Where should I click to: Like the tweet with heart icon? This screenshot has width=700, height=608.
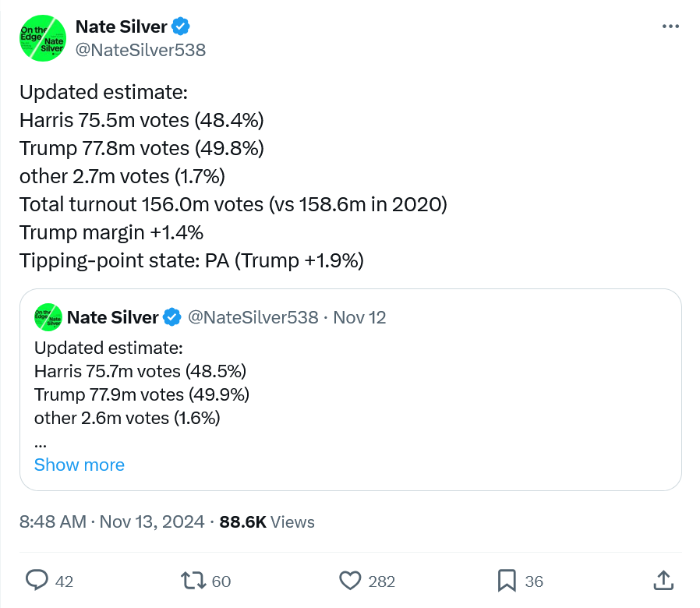coord(352,581)
